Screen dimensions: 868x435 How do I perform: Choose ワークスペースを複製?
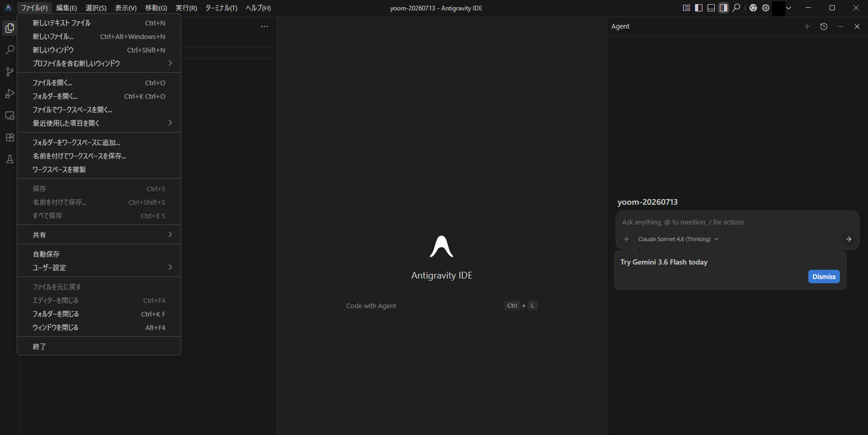pos(99,169)
